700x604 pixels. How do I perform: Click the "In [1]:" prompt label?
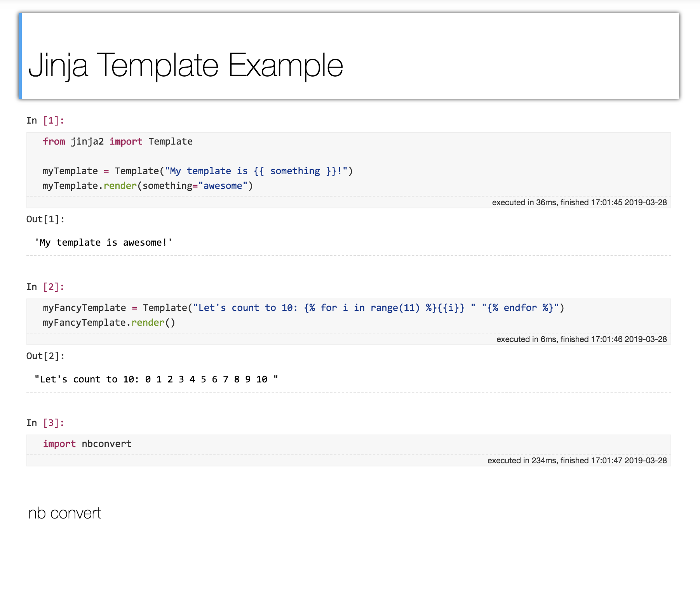point(45,120)
